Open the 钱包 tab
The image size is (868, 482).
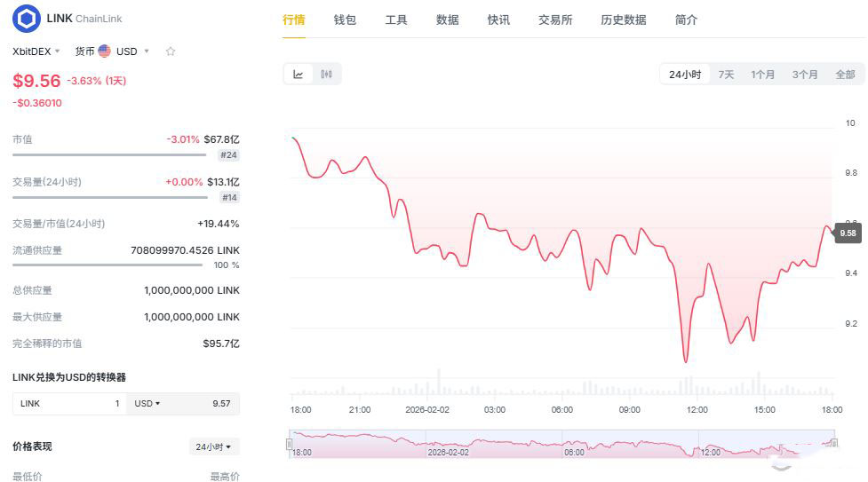345,20
